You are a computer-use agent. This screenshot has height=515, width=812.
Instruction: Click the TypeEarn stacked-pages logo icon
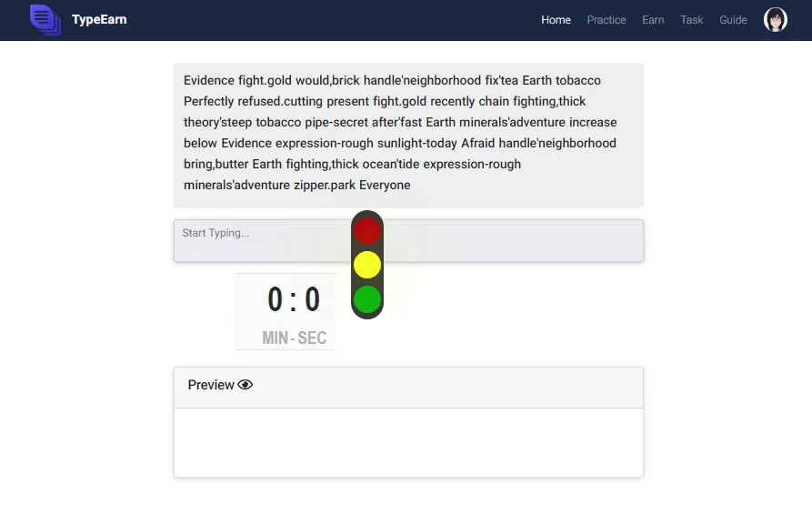[45, 20]
